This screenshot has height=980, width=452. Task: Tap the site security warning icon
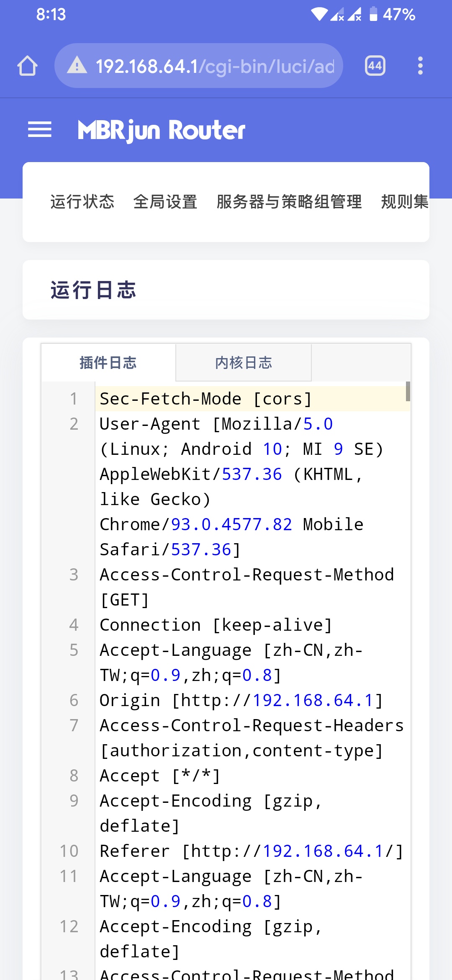77,65
